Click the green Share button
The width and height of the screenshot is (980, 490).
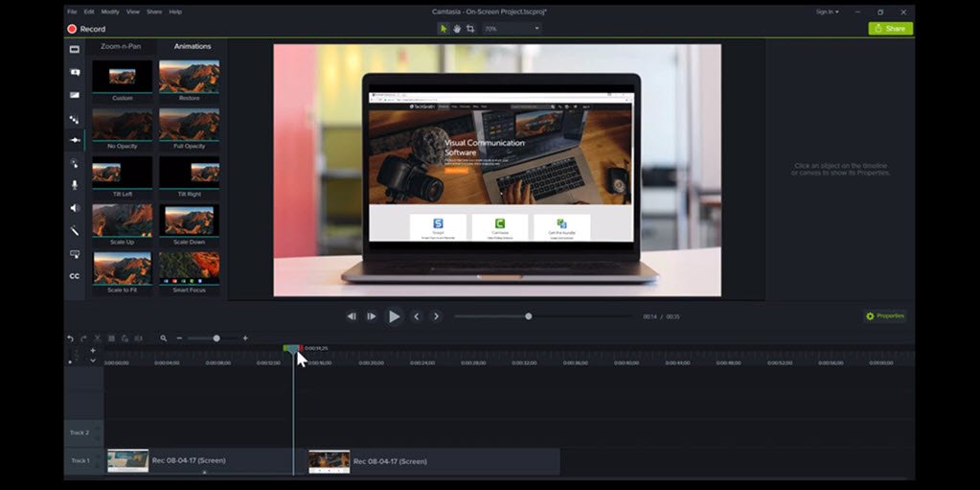click(x=890, y=29)
